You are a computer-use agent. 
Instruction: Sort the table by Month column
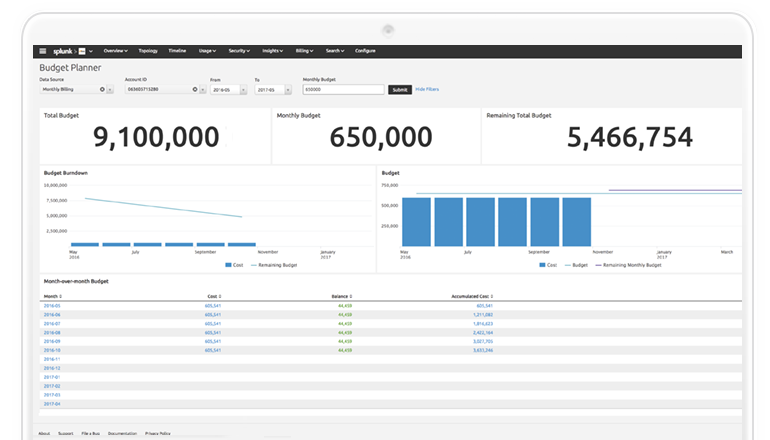click(53, 297)
